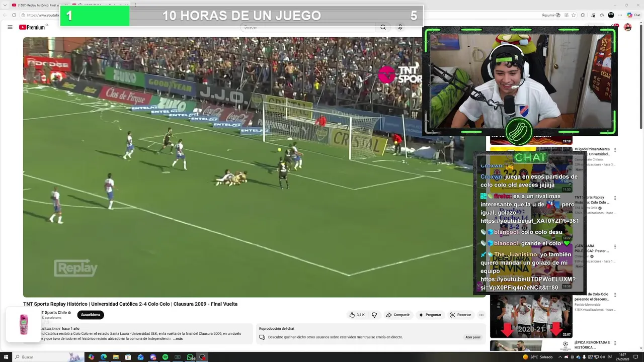Add page to favorites with star icon
644x362 pixels.
pos(574,15)
